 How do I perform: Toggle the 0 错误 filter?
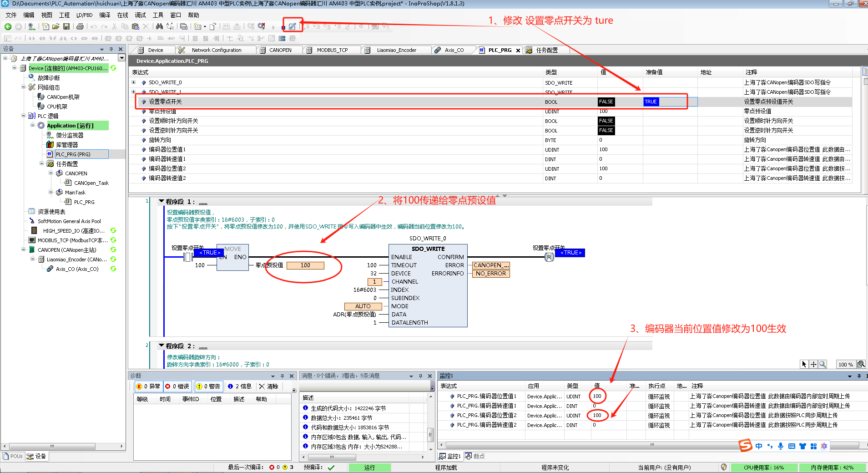(x=177, y=387)
